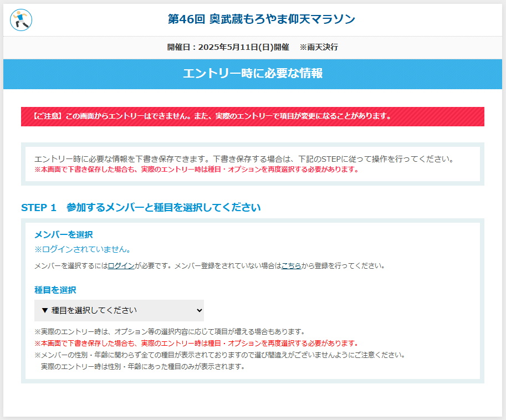This screenshot has width=506, height=420.
Task: Click the エントリー時に必要な情報 banner heading
Action: [253, 73]
